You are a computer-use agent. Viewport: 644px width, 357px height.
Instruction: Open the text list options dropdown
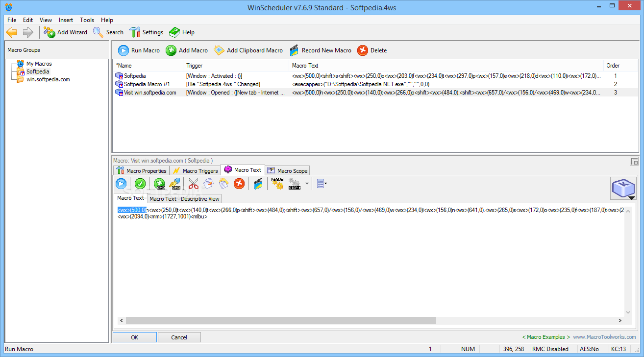(x=322, y=184)
